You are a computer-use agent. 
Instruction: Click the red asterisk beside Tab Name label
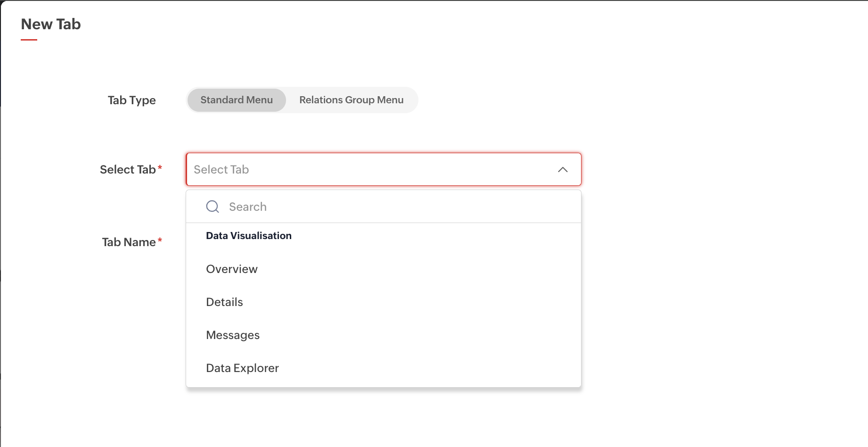160,240
